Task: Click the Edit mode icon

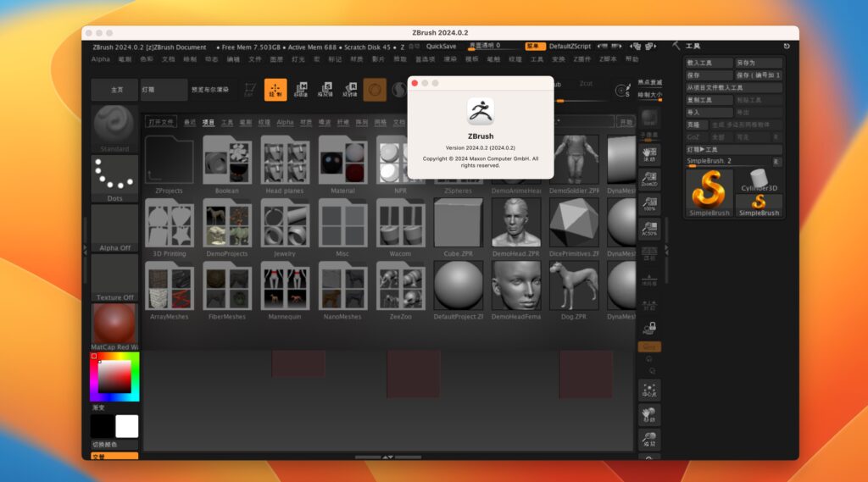Action: [x=250, y=90]
